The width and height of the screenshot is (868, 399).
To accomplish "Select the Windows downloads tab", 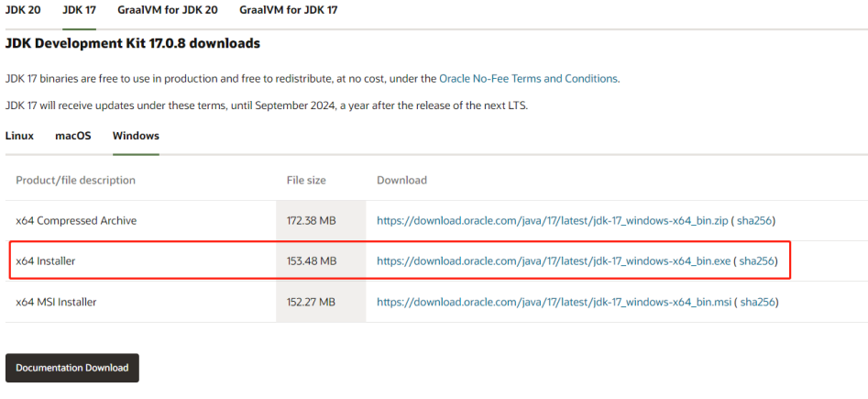I will coord(136,136).
